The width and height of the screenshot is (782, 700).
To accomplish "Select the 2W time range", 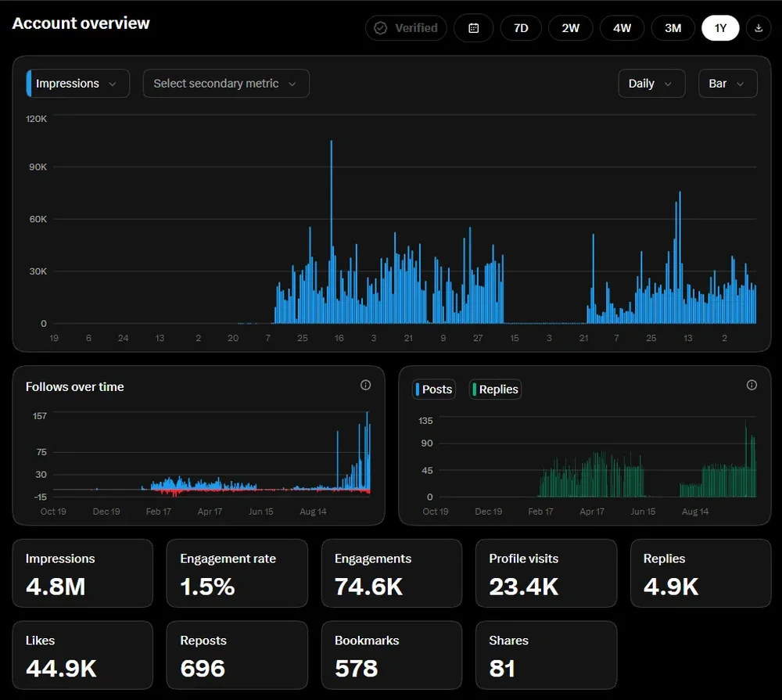I will (571, 28).
